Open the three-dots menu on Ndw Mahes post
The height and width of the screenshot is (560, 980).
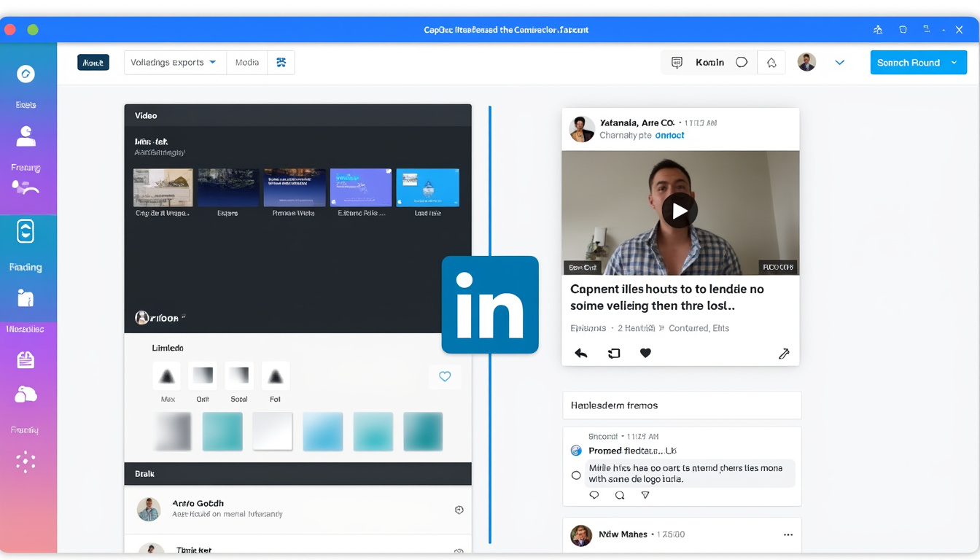point(787,534)
